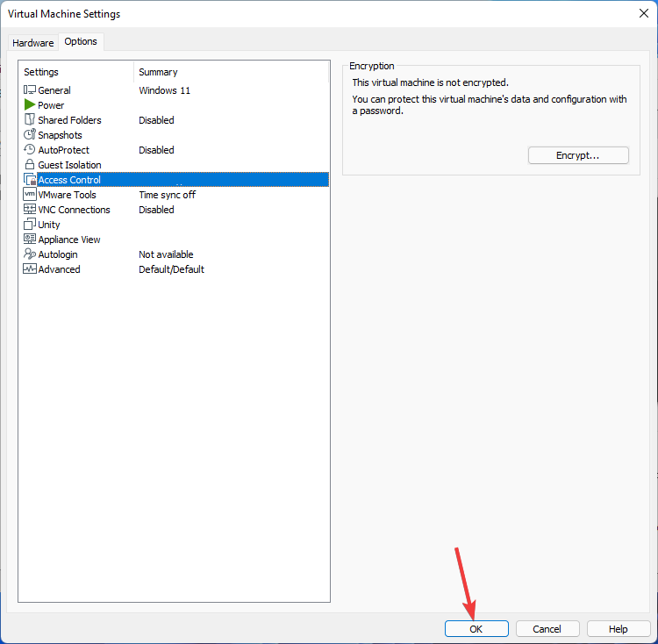Select the VMware Tools vm icon
This screenshot has width=658, height=644.
(30, 194)
